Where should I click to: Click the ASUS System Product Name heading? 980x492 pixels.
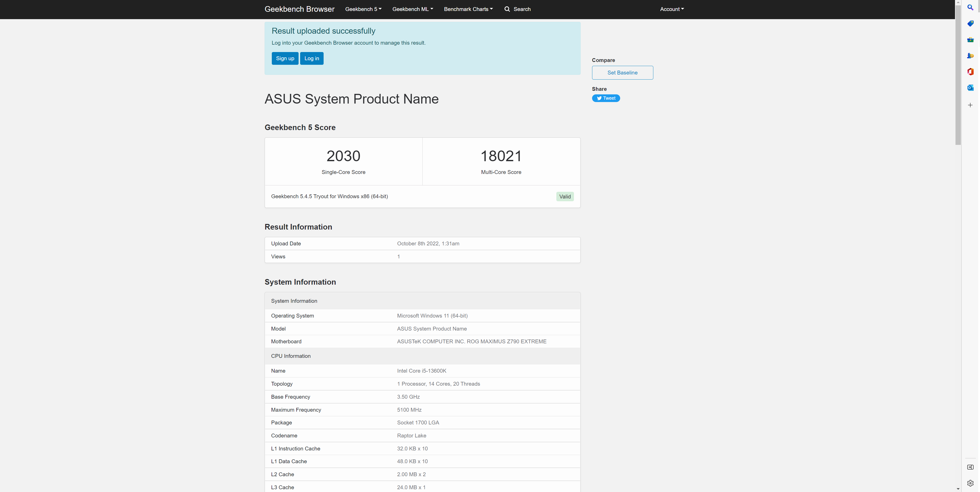[x=351, y=99]
